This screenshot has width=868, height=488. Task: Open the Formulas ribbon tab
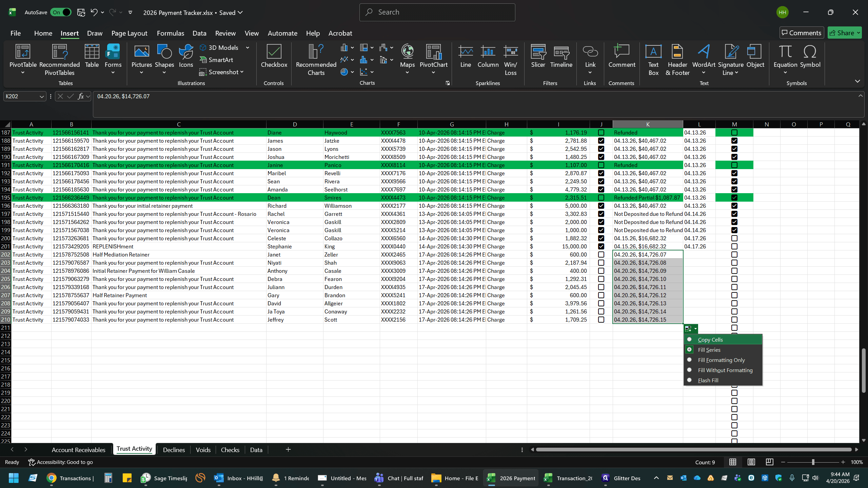point(170,33)
